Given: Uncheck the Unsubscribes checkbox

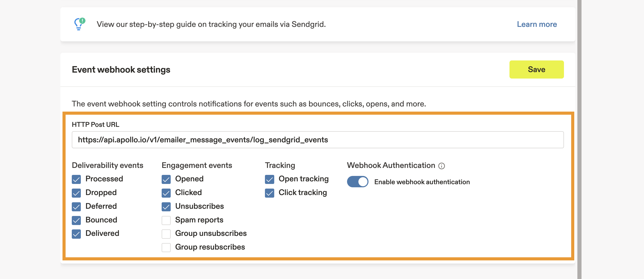Looking at the screenshot, I should point(166,206).
